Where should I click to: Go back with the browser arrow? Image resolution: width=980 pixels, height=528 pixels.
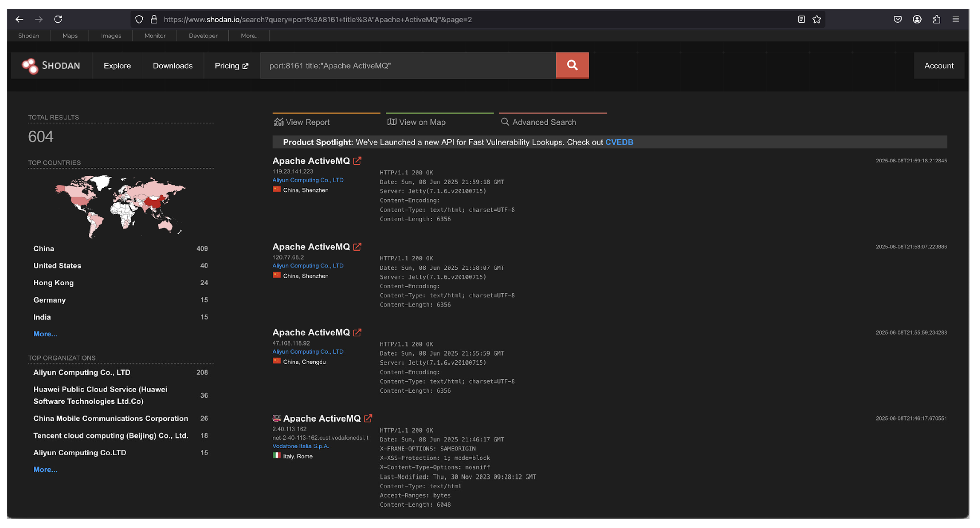19,19
